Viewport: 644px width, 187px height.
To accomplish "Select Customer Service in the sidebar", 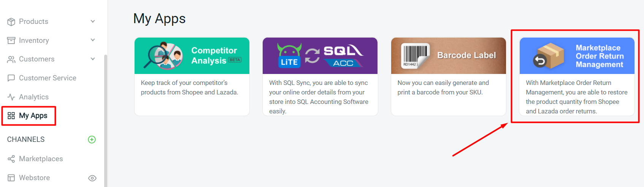I will click(48, 78).
